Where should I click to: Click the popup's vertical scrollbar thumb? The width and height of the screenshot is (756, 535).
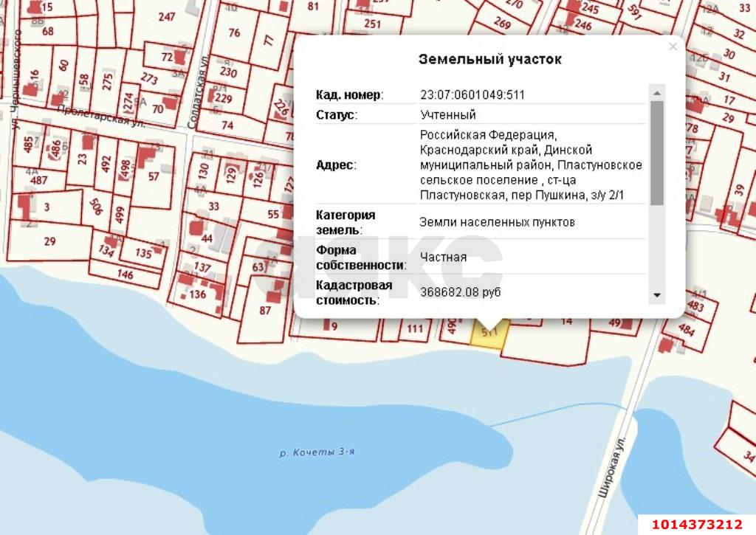pos(656,152)
